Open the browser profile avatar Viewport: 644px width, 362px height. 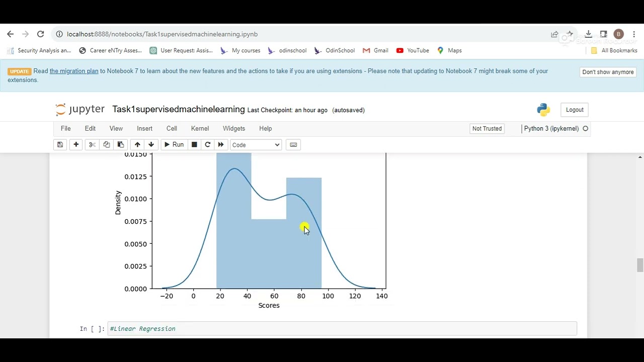pyautogui.click(x=619, y=34)
